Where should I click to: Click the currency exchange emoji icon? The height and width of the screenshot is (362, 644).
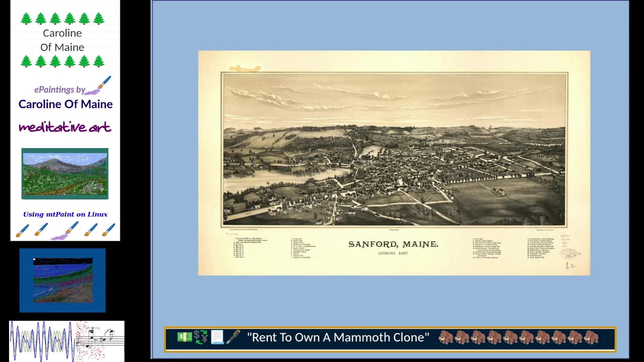[x=201, y=337]
